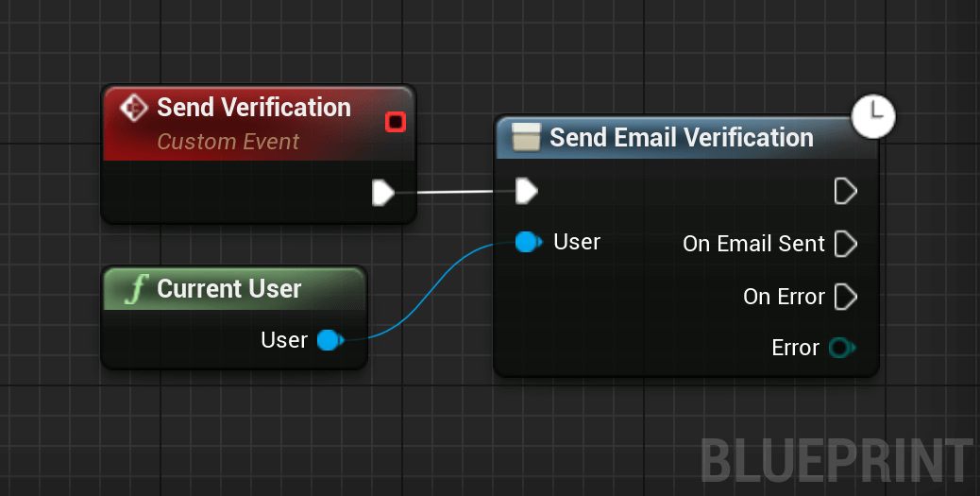
Task: Click the Current User function icon
Action: coord(136,290)
